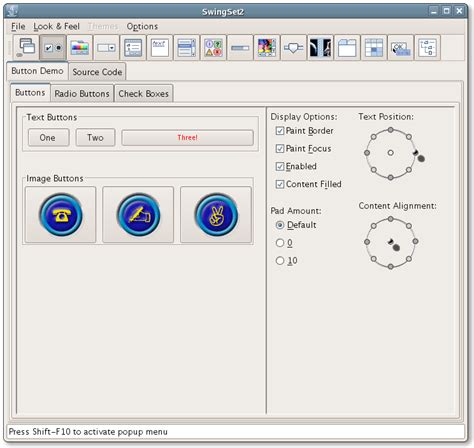Open the tree demo toolbar icon

(427, 47)
